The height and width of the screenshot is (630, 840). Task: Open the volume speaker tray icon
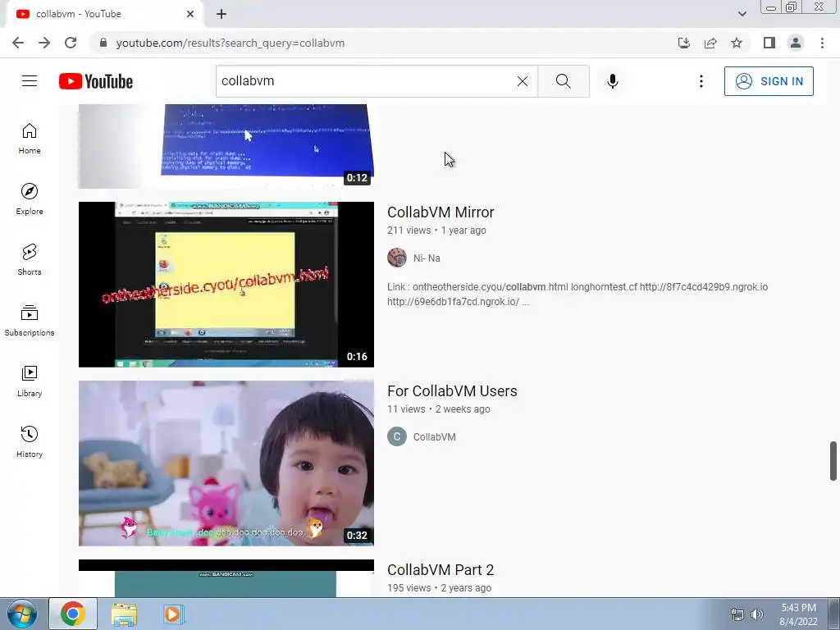(756, 614)
